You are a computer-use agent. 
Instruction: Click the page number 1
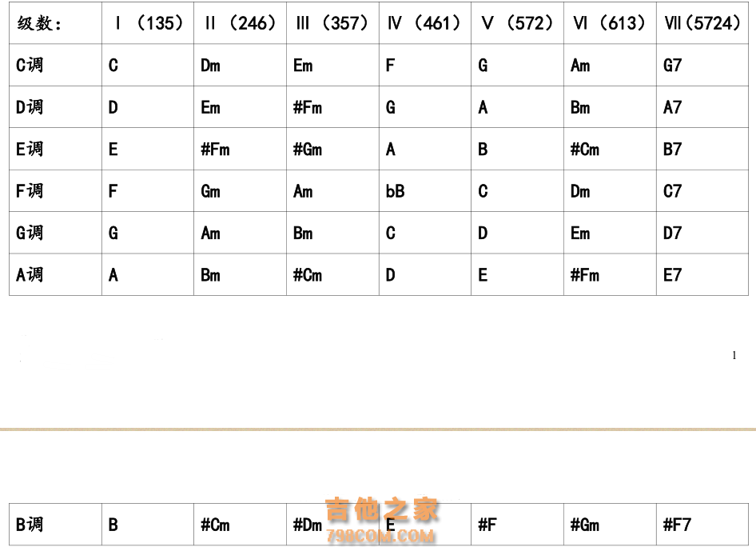tap(734, 356)
